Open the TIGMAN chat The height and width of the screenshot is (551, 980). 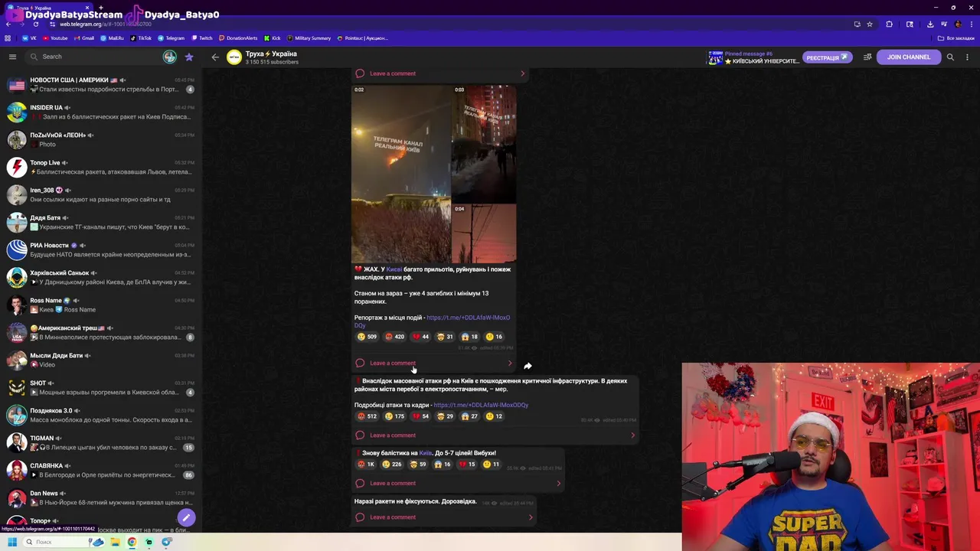101,442
